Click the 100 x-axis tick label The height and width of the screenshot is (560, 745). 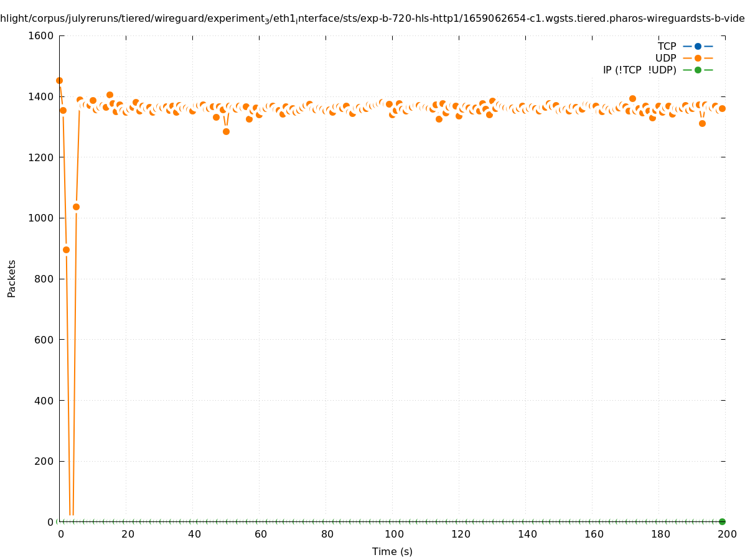pos(393,534)
